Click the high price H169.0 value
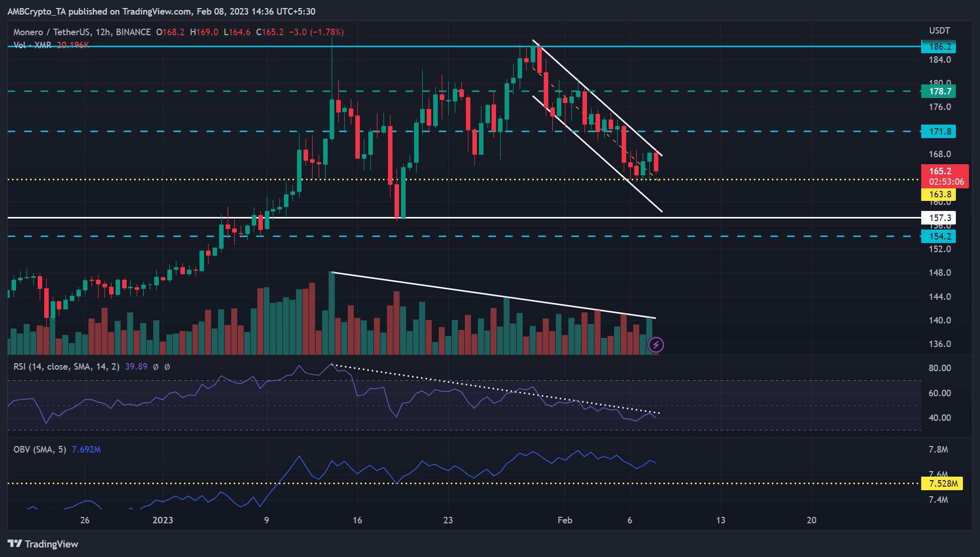 (x=204, y=32)
